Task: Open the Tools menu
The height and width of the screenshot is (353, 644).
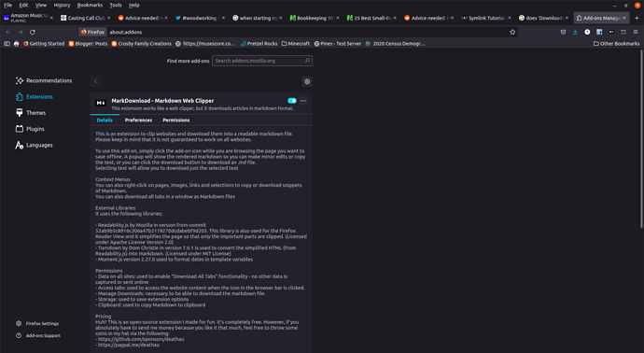Action: [116, 5]
